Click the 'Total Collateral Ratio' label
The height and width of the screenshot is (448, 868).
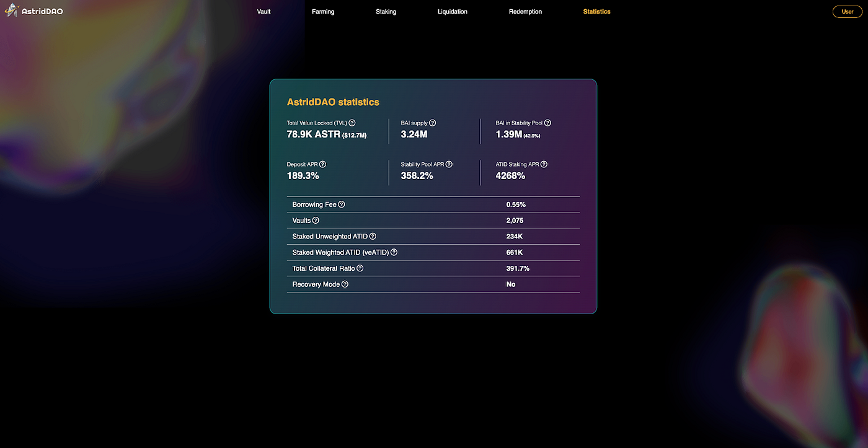tap(324, 269)
